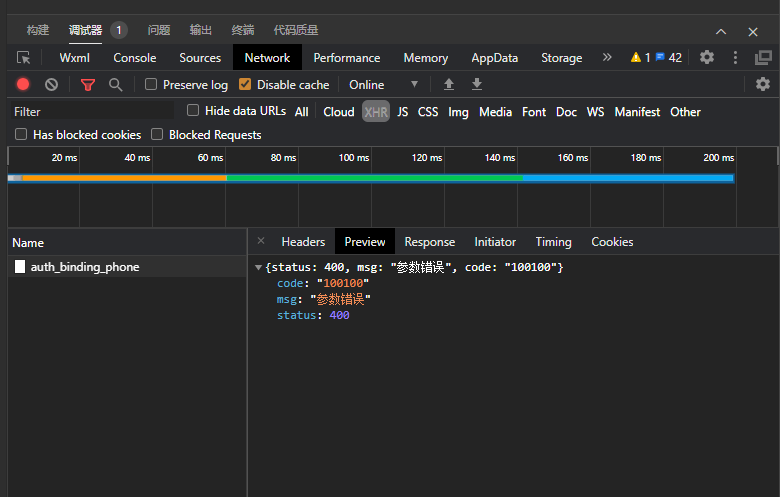Viewport: 780px width, 497px height.
Task: Uncheck Disable cache checkbox
Action: 245,84
